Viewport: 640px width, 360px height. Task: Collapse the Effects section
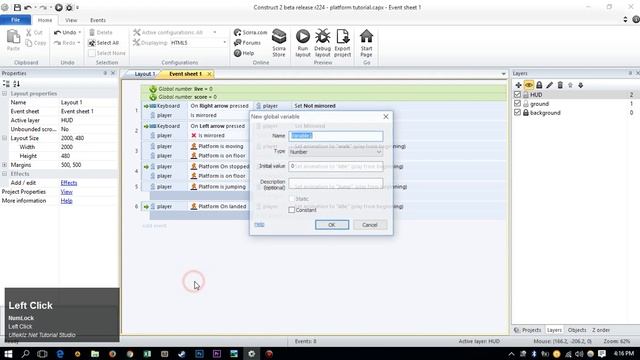click(x=4, y=174)
